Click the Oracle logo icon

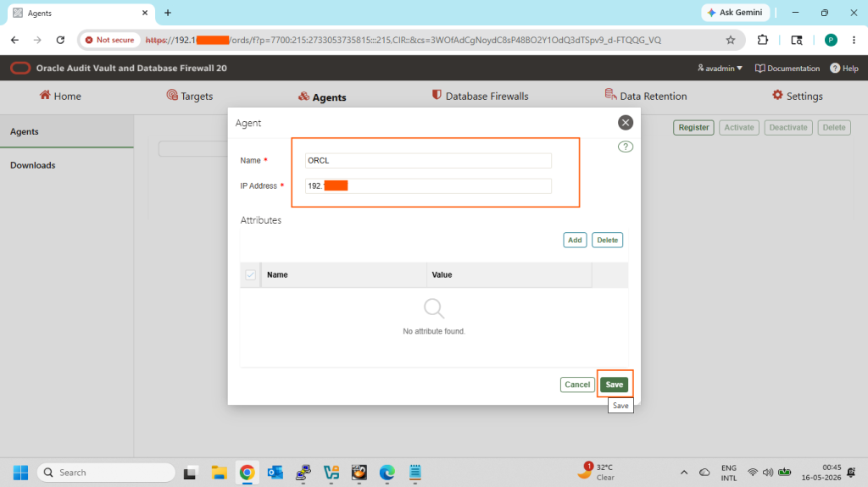[20, 68]
